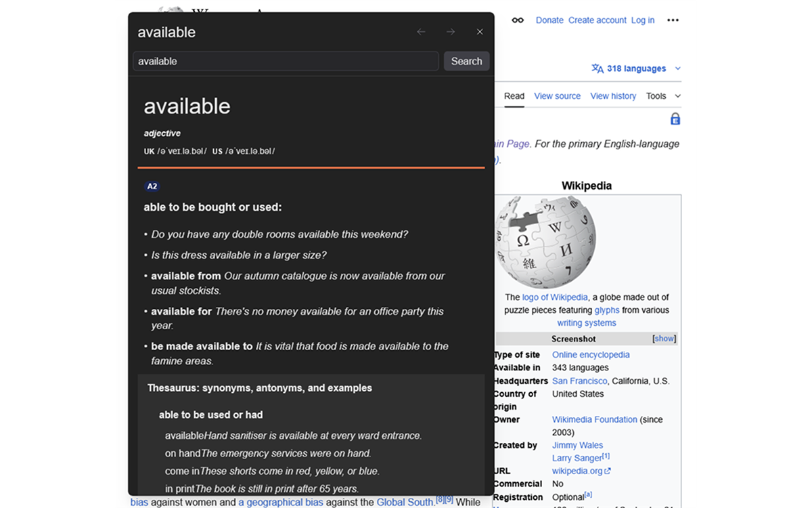Close the dictionary popup
This screenshot has width=812, height=508.
click(x=480, y=32)
